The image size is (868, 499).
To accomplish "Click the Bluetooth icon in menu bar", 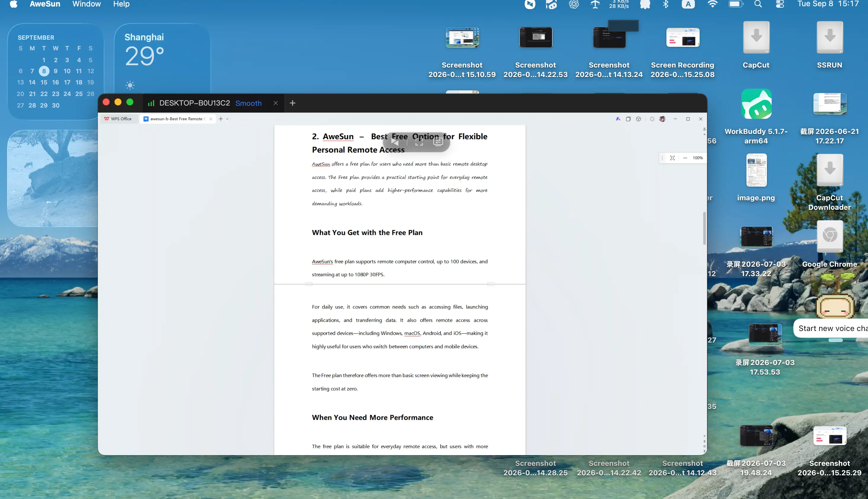I will coord(666,4).
